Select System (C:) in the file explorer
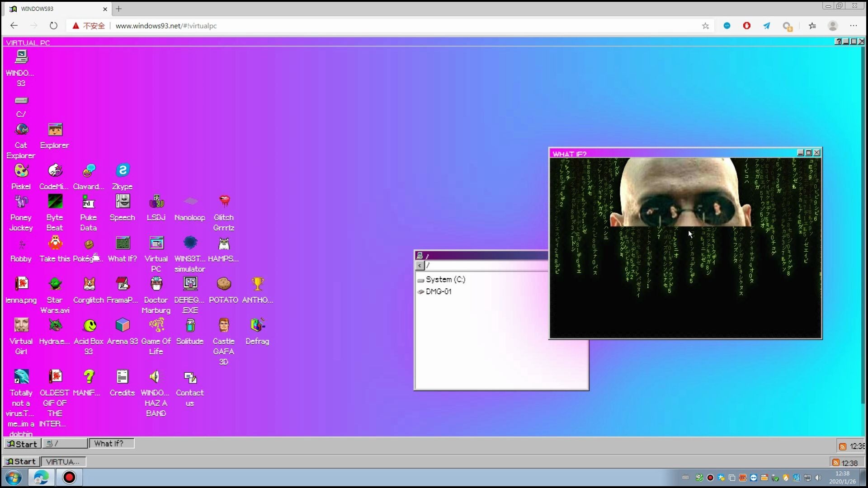The height and width of the screenshot is (488, 868). click(x=446, y=279)
